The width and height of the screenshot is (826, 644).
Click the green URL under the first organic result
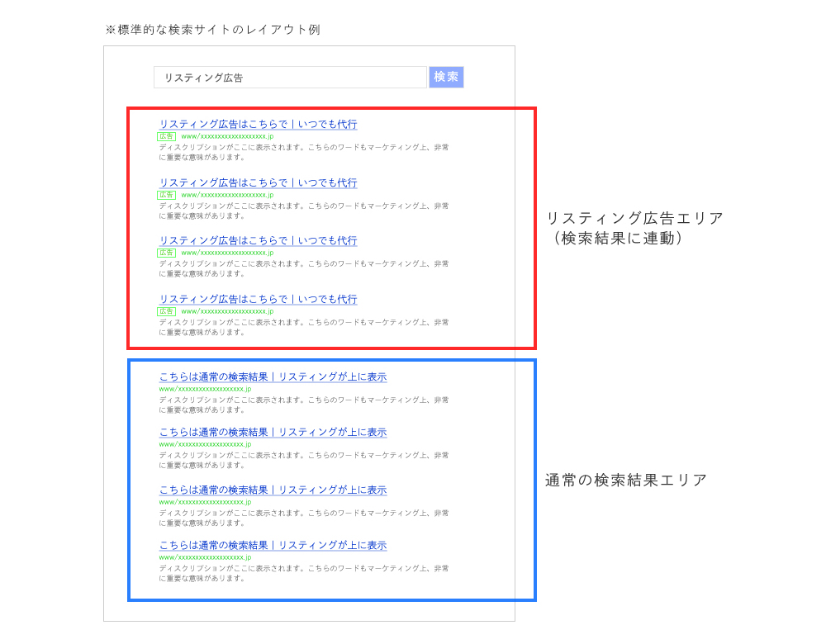[205, 389]
